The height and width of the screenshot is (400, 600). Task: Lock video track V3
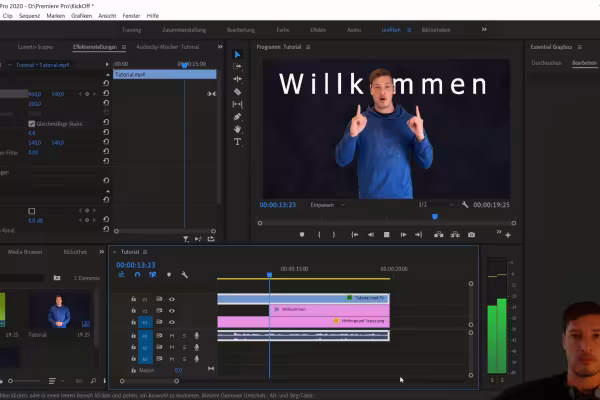coord(134,299)
